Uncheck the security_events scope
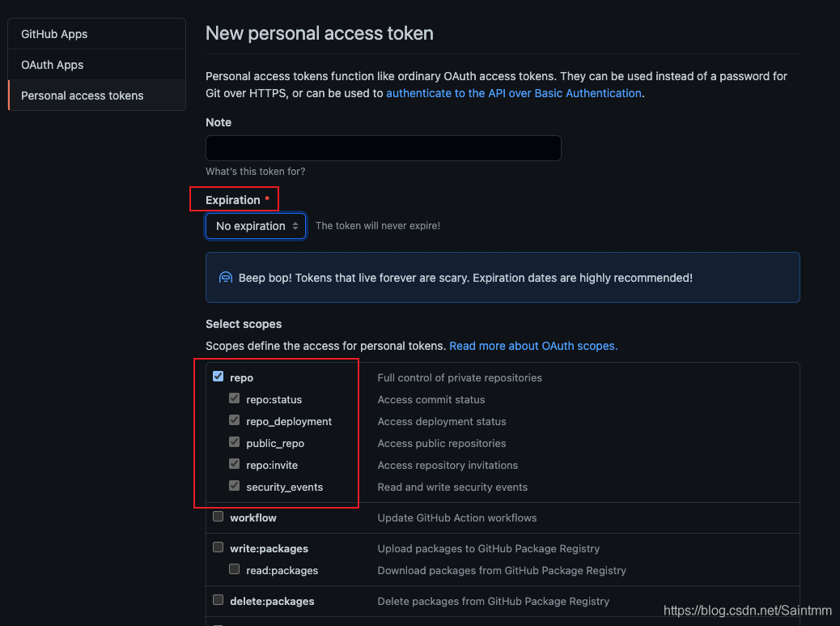 click(234, 486)
